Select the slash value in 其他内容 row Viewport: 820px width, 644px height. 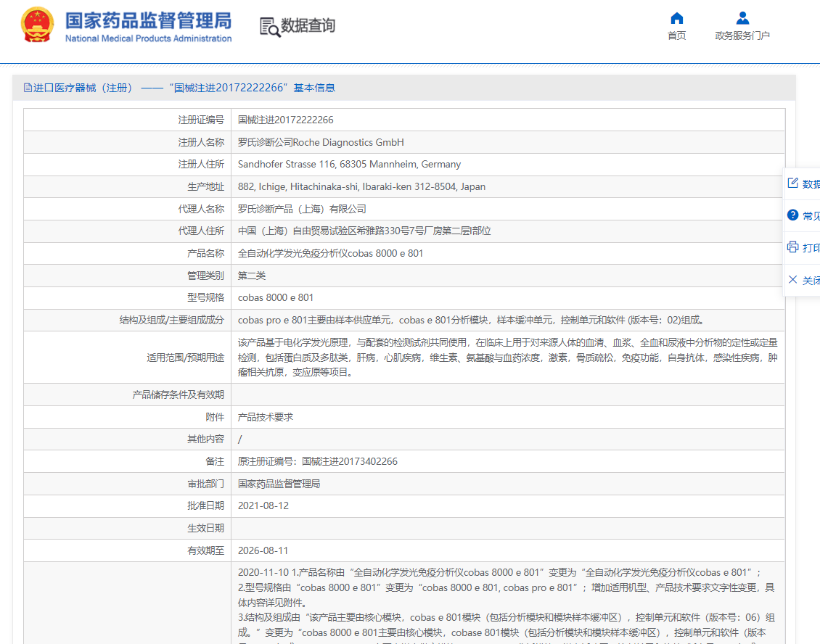(x=240, y=439)
